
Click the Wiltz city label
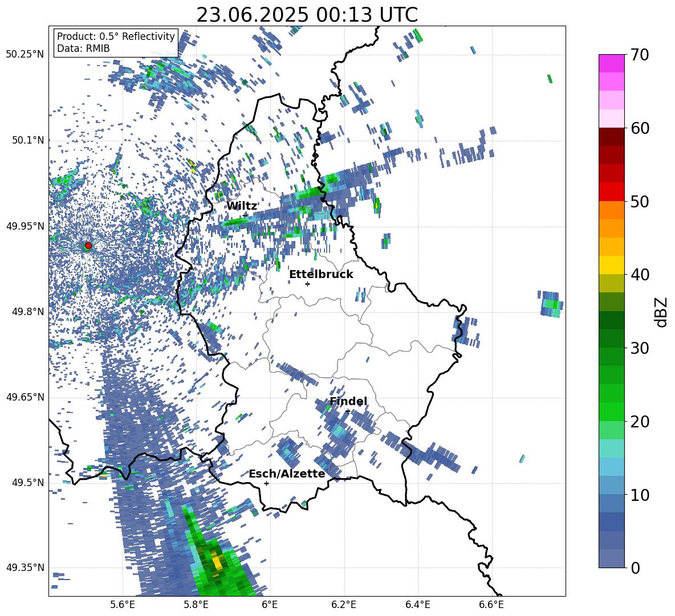[242, 206]
